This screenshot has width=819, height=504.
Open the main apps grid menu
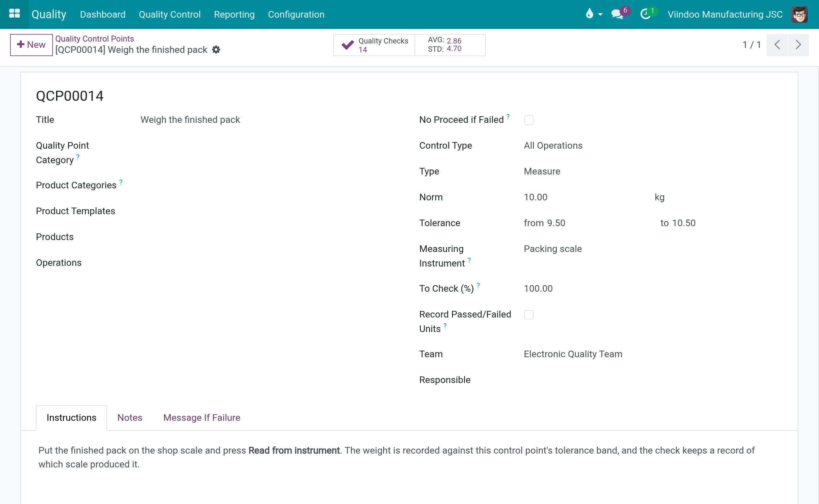click(x=14, y=14)
